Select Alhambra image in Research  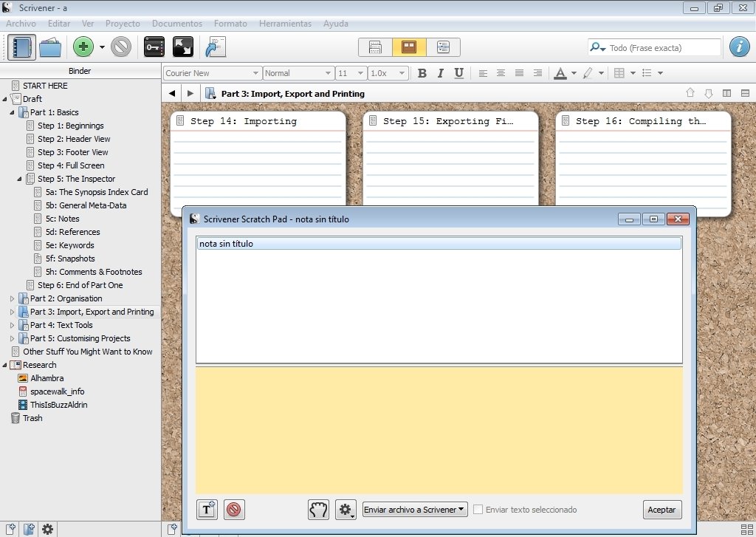pyautogui.click(x=47, y=378)
